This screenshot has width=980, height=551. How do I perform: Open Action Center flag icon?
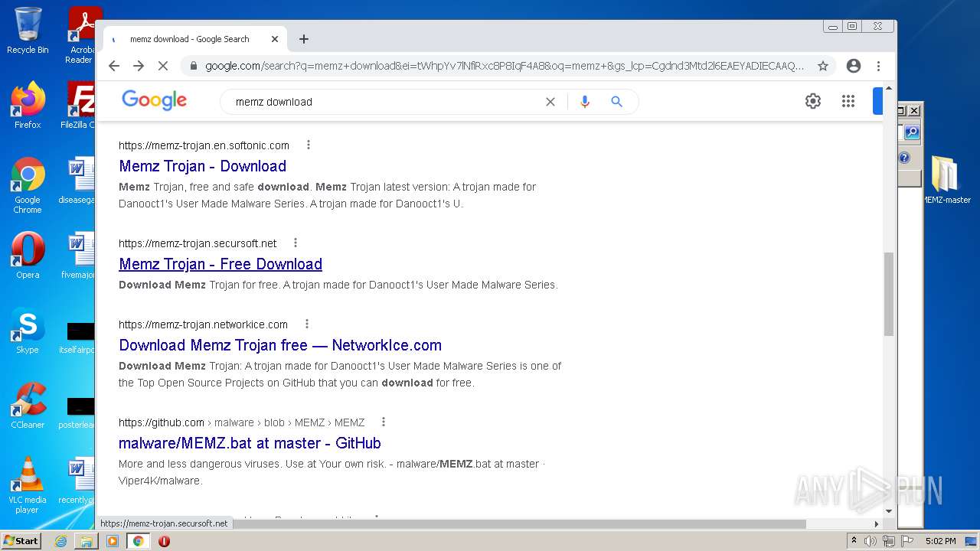tap(906, 541)
